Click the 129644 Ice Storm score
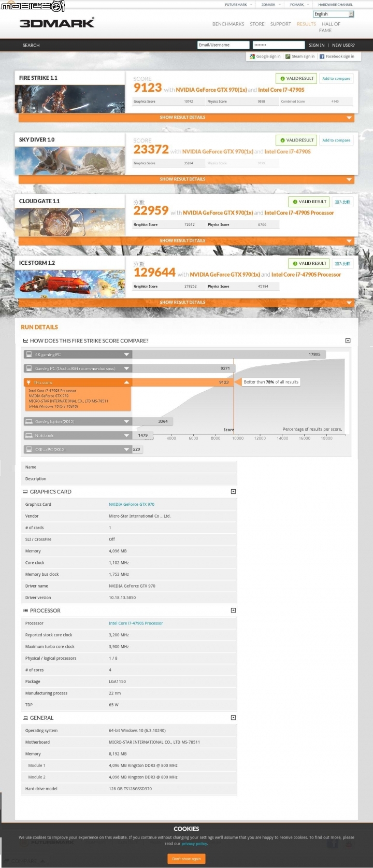 [x=154, y=272]
